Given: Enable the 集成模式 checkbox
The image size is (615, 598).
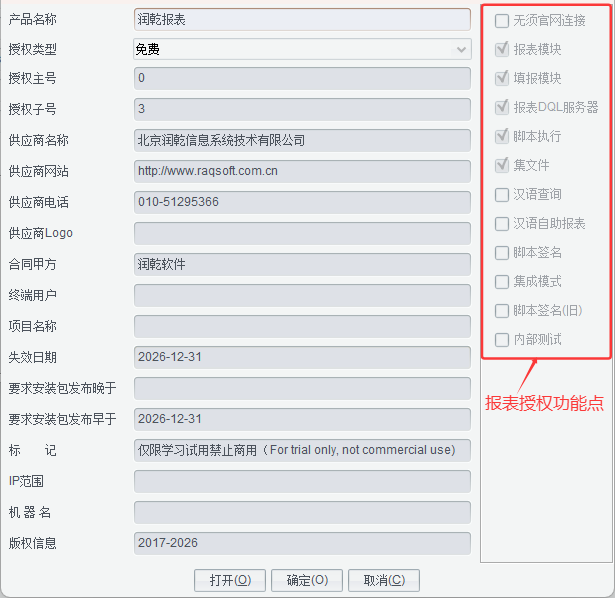Looking at the screenshot, I should 502,282.
